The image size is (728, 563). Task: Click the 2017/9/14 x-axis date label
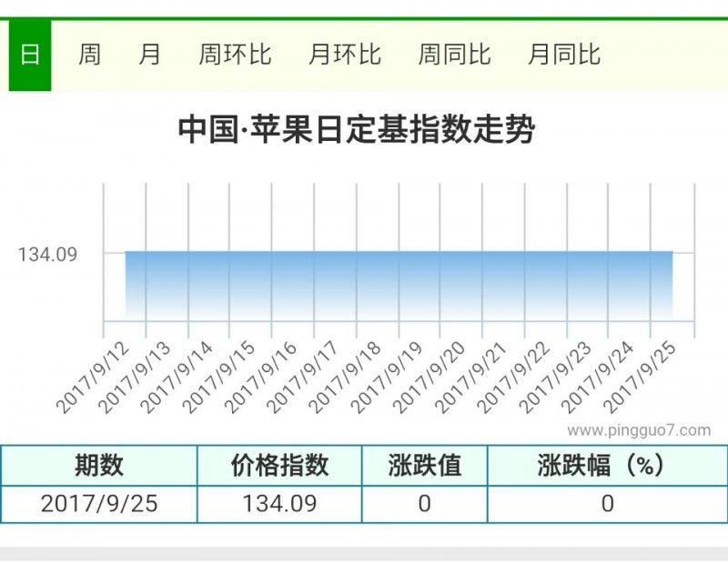click(x=177, y=377)
